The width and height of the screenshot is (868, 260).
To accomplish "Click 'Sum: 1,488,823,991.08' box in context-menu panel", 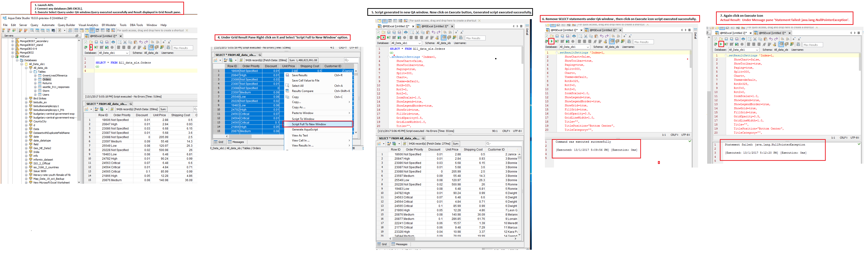I will (x=304, y=60).
